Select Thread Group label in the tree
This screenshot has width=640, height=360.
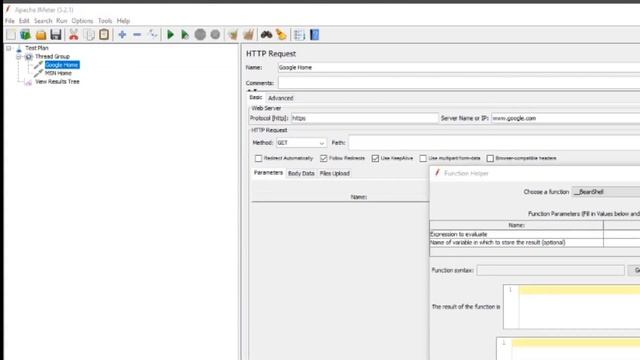pos(52,56)
